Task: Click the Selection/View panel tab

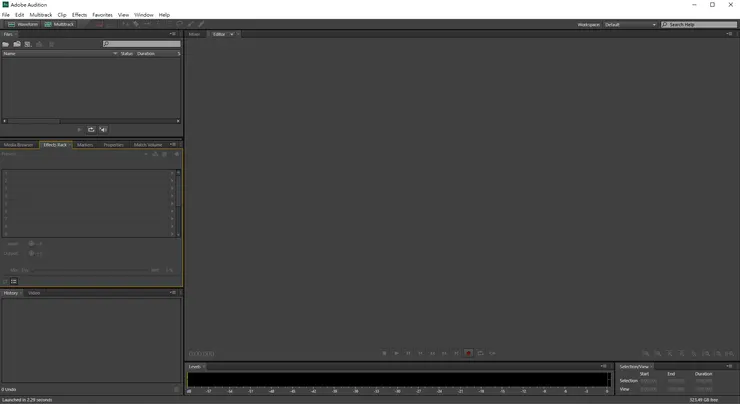Action: tap(634, 367)
